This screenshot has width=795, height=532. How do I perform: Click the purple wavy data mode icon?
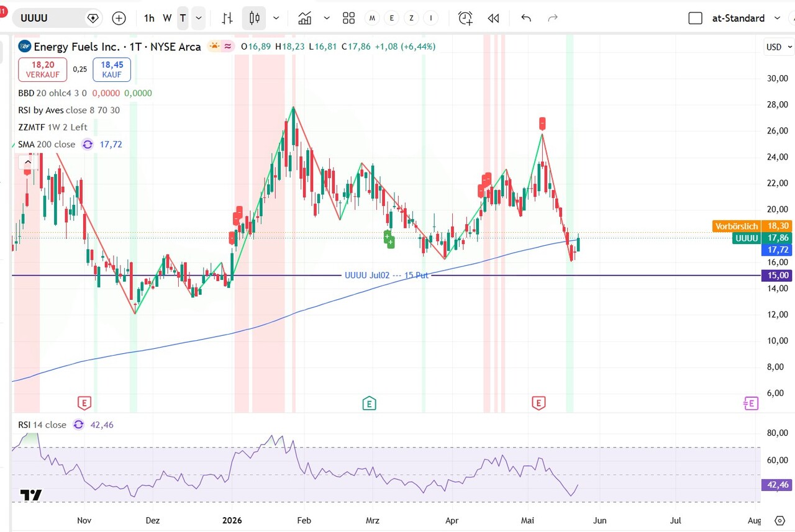click(x=228, y=46)
